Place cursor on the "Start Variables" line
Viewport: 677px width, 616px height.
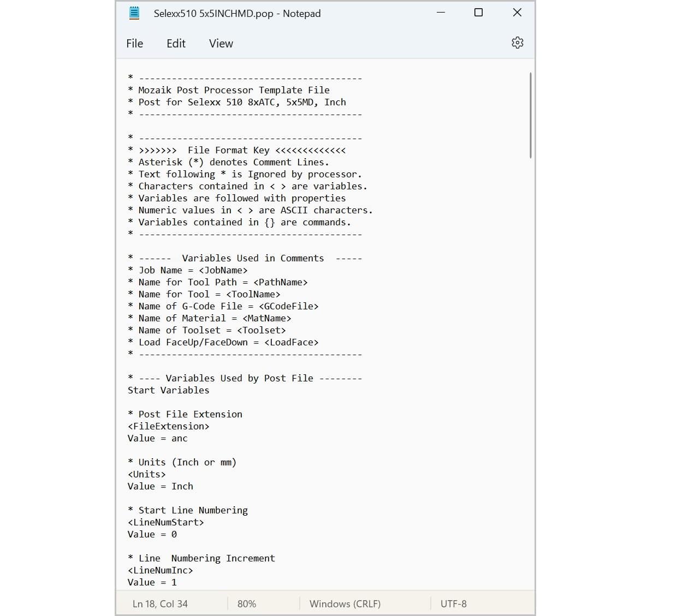tap(168, 390)
